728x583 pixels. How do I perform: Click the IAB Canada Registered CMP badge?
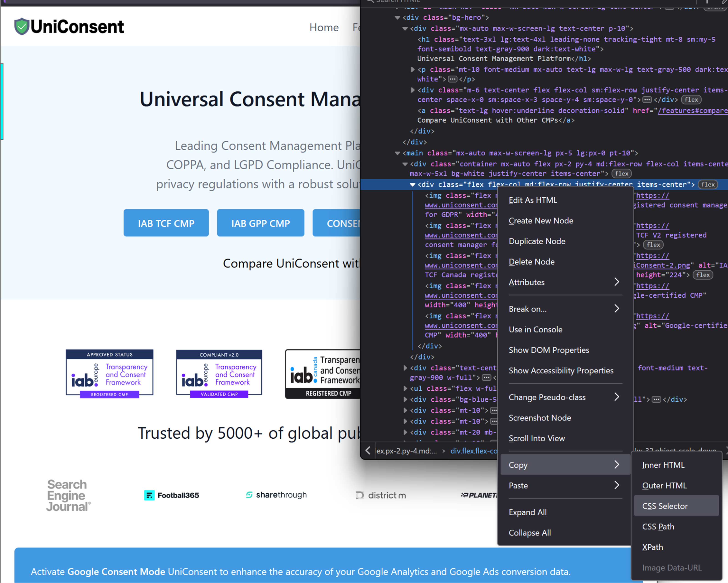pos(322,374)
